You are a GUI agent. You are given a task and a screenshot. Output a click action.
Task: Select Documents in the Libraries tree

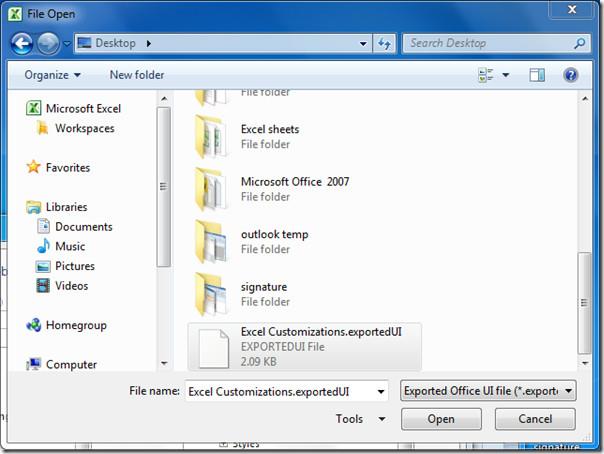click(x=83, y=227)
